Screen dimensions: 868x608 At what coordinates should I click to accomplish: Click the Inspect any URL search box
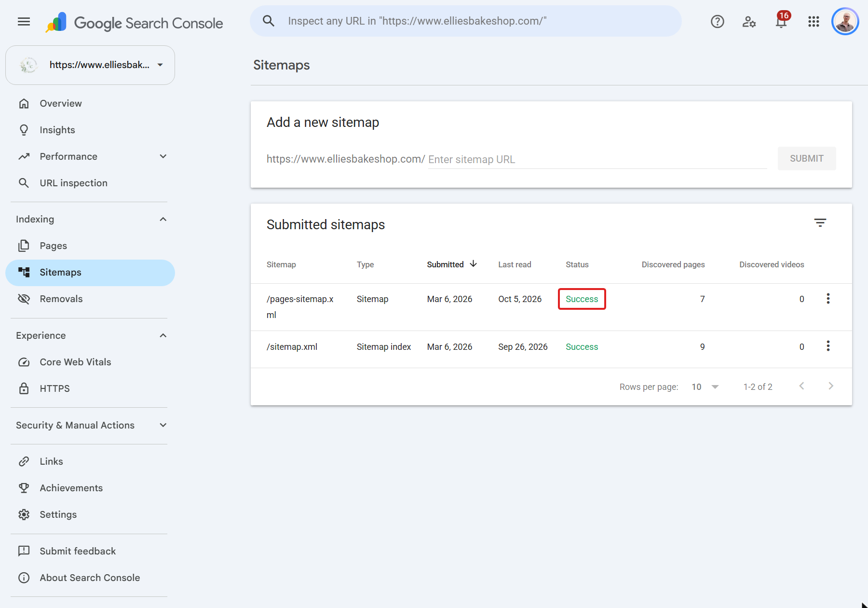pos(466,21)
